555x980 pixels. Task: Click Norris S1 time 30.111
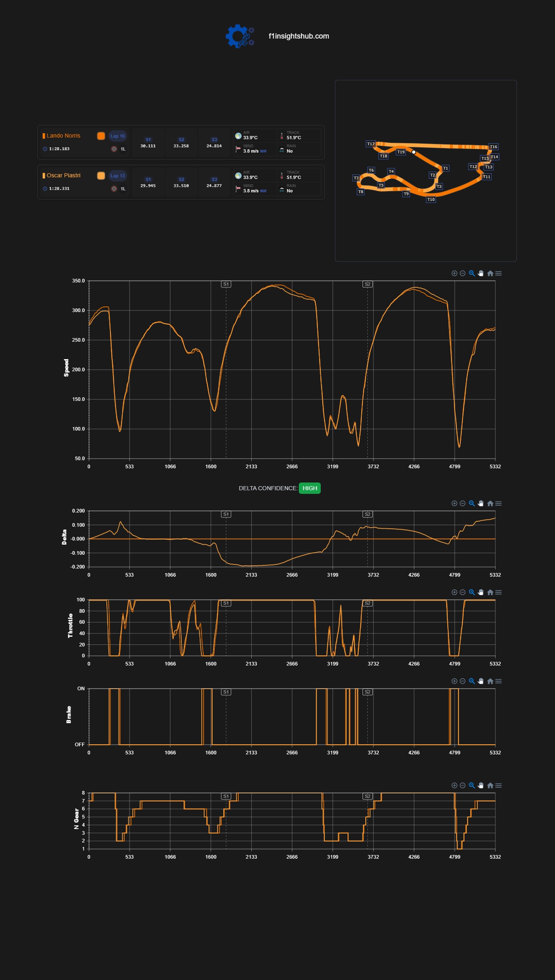148,146
